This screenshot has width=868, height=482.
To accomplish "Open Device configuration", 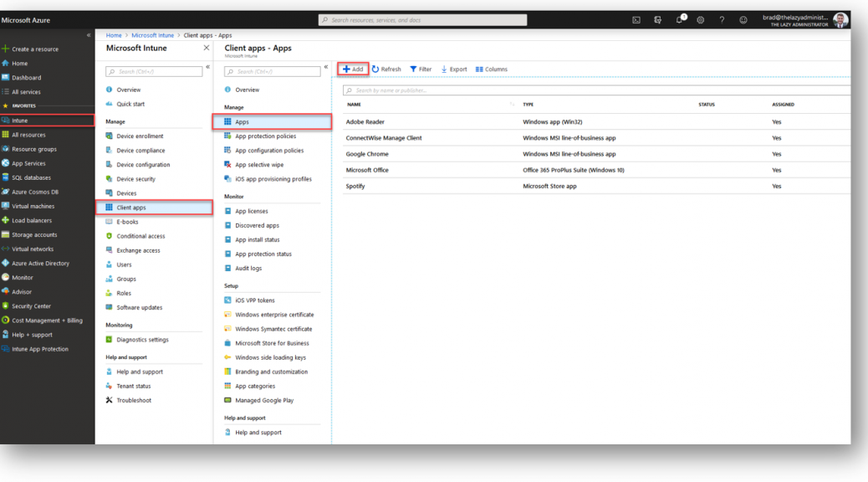I will point(143,165).
